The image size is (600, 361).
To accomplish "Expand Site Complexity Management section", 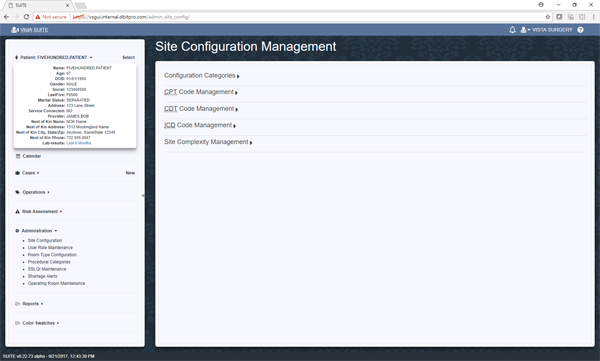I will point(208,142).
